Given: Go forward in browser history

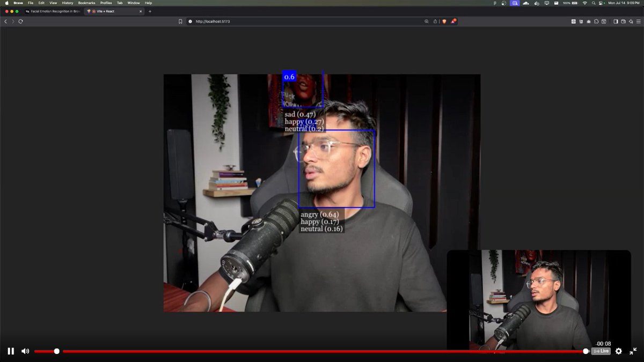Looking at the screenshot, I should pyautogui.click(x=13, y=21).
